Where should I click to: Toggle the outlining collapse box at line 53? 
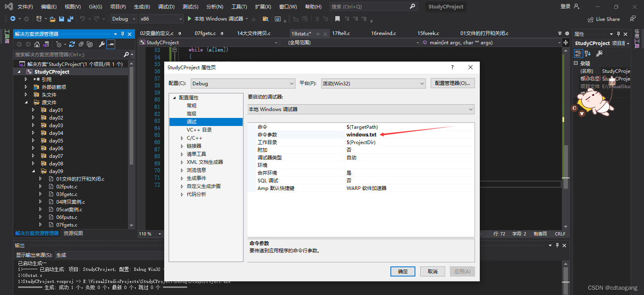point(175,50)
